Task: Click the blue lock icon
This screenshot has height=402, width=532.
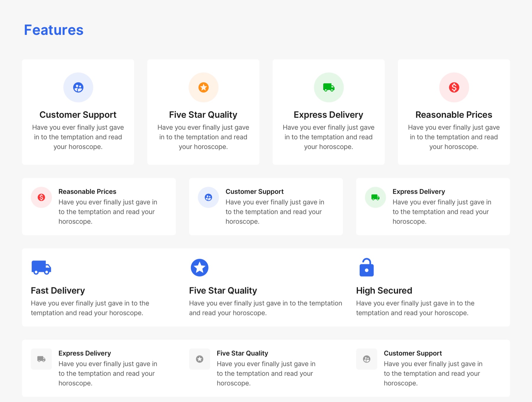Action: point(366,268)
